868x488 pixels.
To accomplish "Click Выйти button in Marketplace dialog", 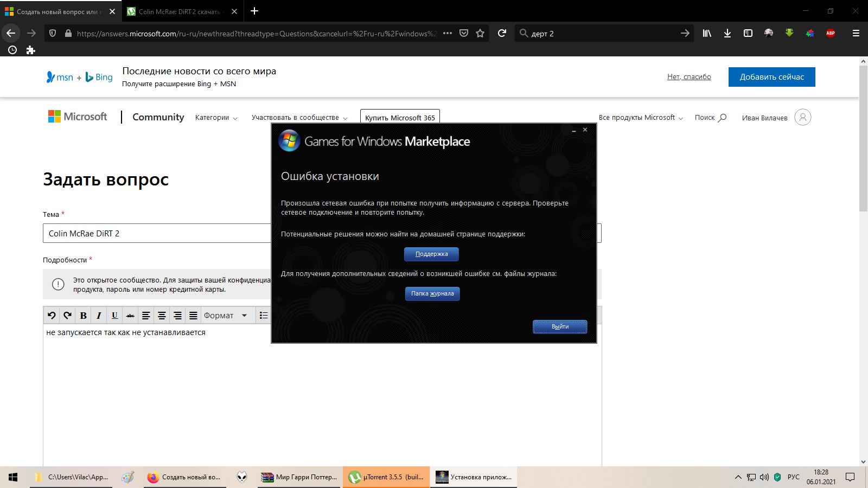I will pyautogui.click(x=560, y=326).
